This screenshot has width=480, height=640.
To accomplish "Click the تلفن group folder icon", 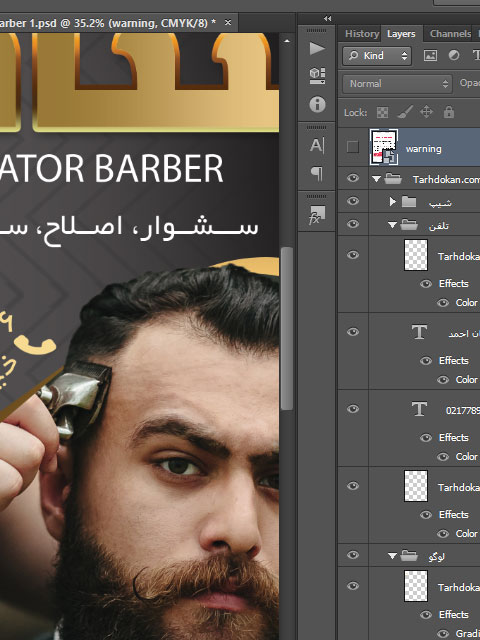I will point(409,224).
